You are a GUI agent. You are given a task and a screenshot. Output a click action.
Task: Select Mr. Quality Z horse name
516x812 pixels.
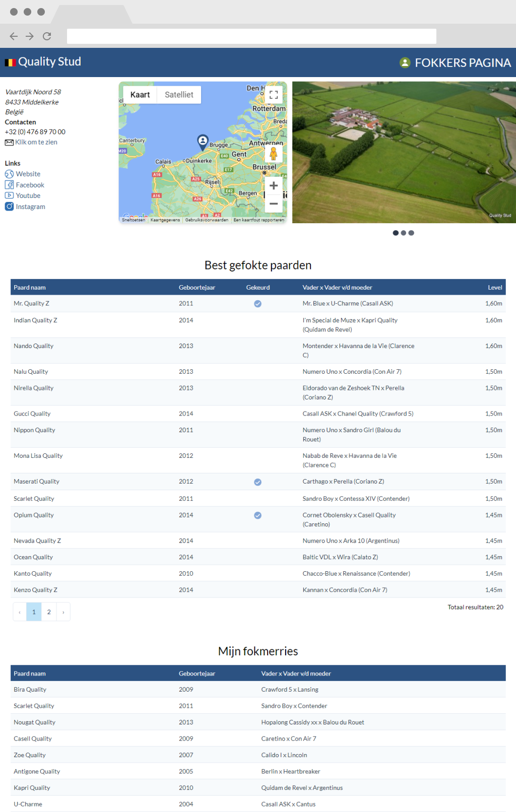[x=31, y=303]
